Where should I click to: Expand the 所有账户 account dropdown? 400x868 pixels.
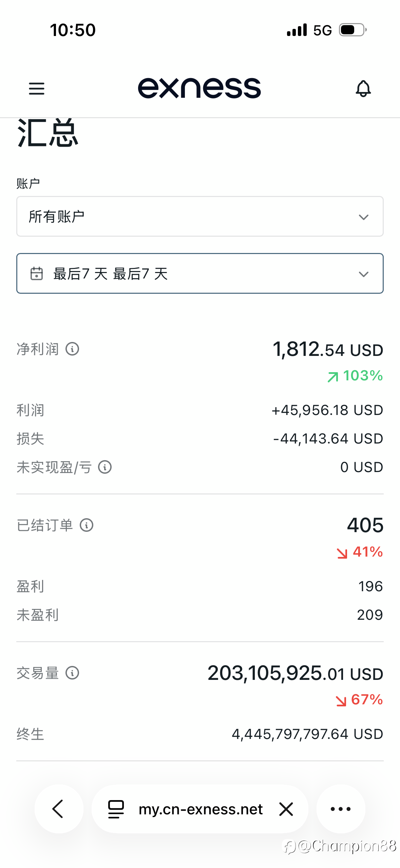click(200, 216)
